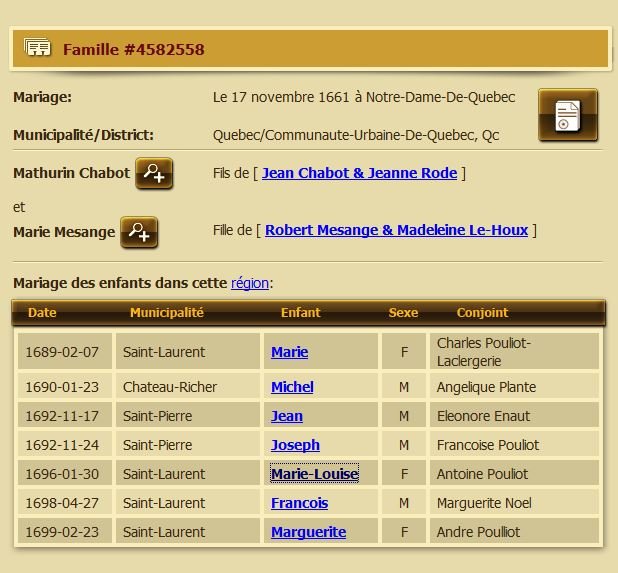Click the Famille #4582558 title
The image size is (618, 573).
pyautogui.click(x=134, y=50)
